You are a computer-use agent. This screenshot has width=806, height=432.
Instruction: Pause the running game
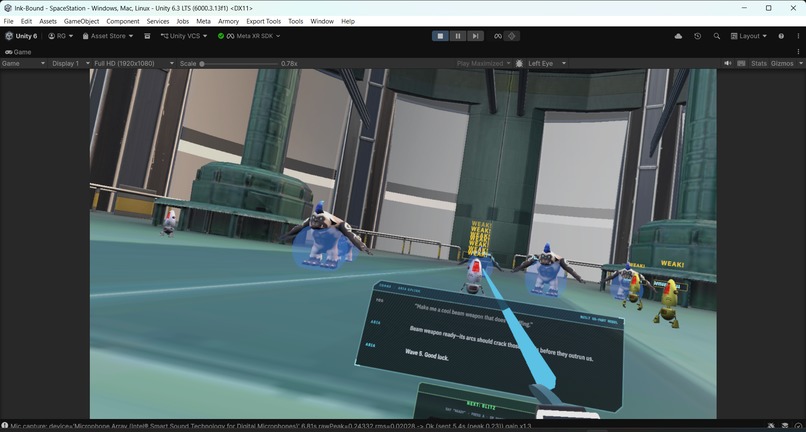click(457, 36)
